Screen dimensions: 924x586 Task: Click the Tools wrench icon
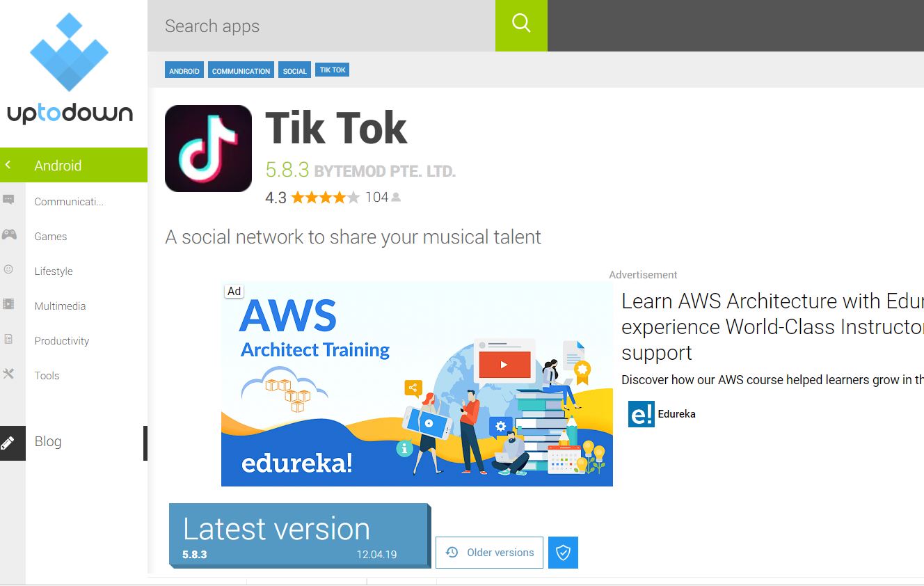pos(9,374)
